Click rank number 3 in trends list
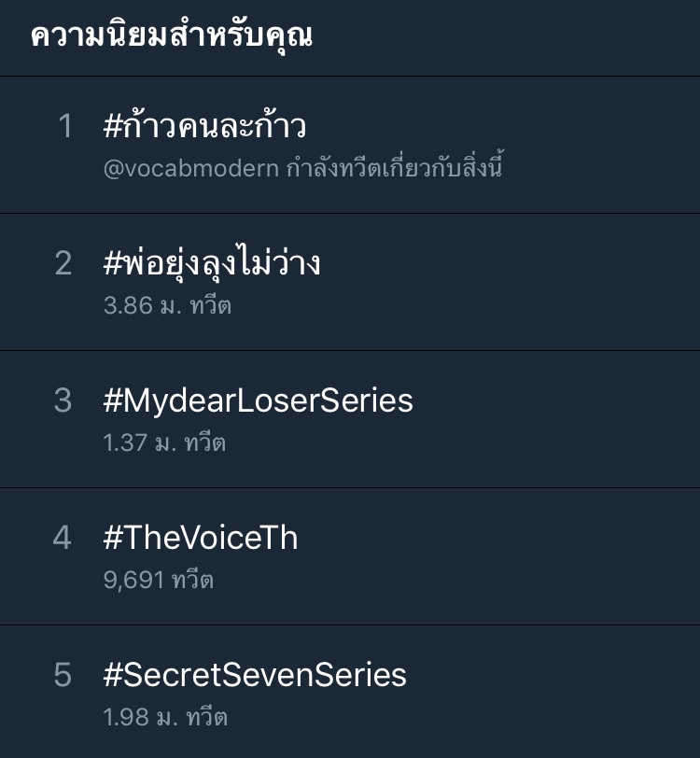Viewport: 700px width, 758px height. tap(63, 400)
